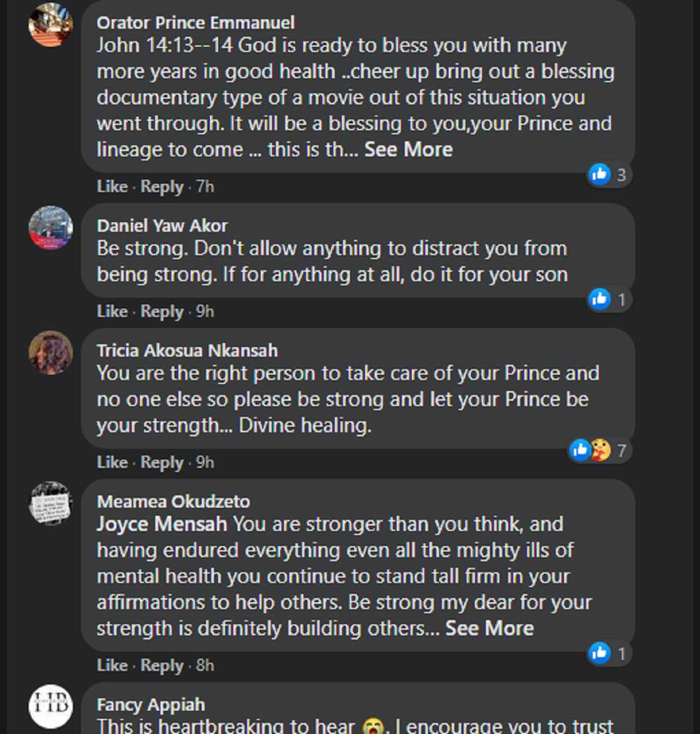Open tagged Joyce Mensah profile link
The image size is (700, 734).
(x=161, y=524)
